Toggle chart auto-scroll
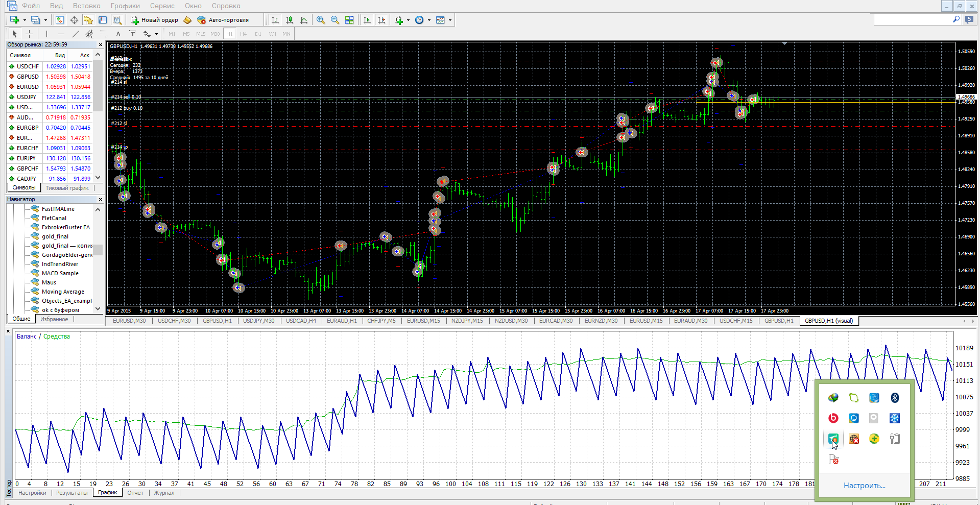Viewport: 980px width, 505px height. [367, 20]
